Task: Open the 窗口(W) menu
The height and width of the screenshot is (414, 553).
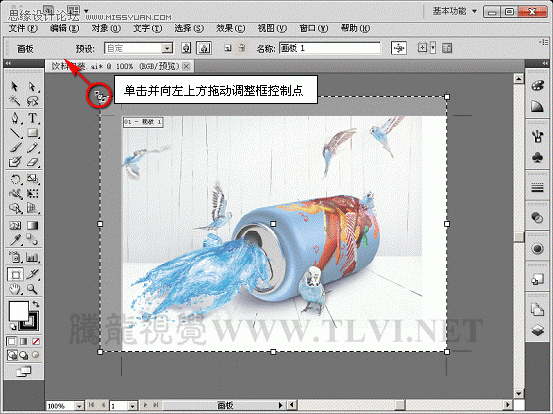Action: point(314,28)
